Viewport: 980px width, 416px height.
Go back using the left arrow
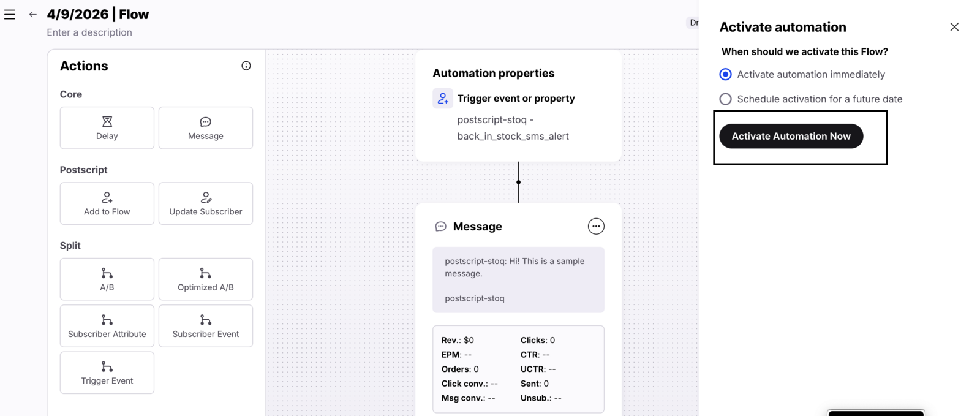click(x=33, y=14)
